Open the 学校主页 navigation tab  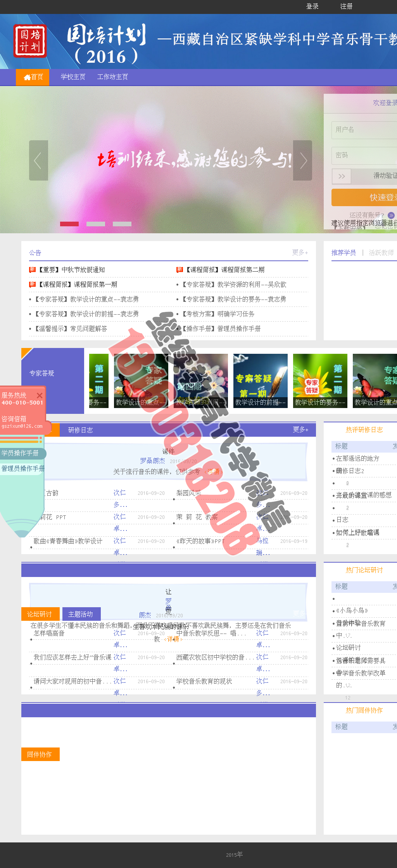[x=73, y=77]
